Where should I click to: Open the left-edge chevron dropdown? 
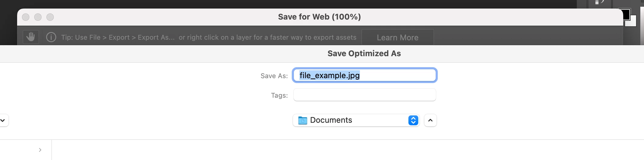point(3,120)
